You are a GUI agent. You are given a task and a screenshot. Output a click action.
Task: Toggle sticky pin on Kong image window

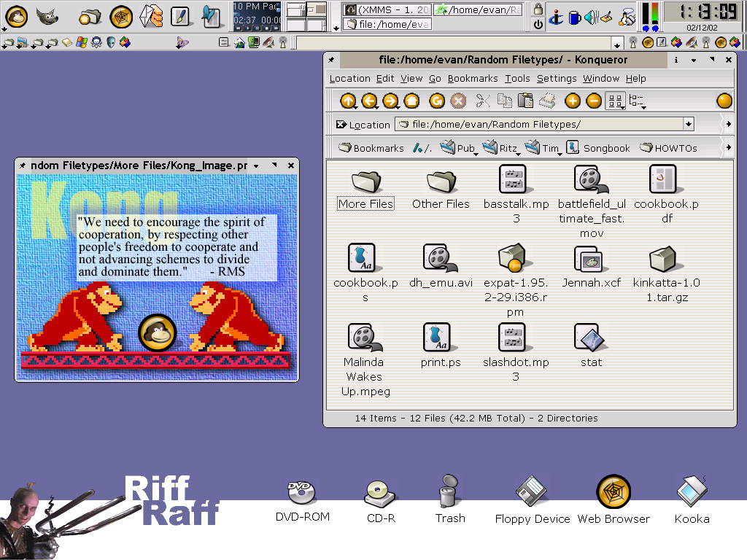click(x=23, y=166)
